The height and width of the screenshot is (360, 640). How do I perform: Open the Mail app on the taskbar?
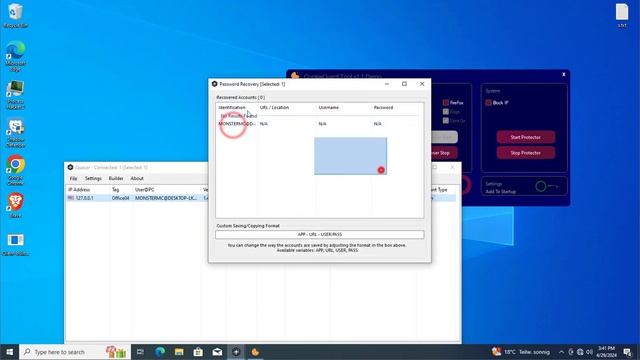(217, 352)
